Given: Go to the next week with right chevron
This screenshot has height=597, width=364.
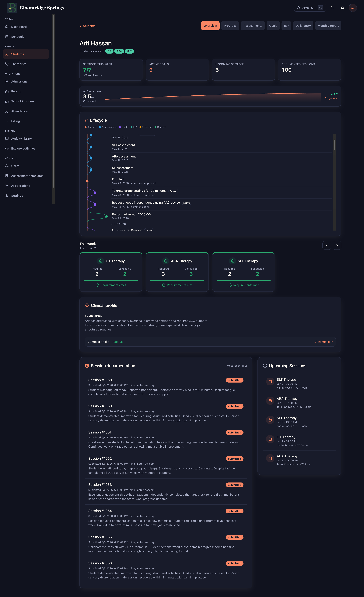Looking at the screenshot, I should [x=337, y=245].
